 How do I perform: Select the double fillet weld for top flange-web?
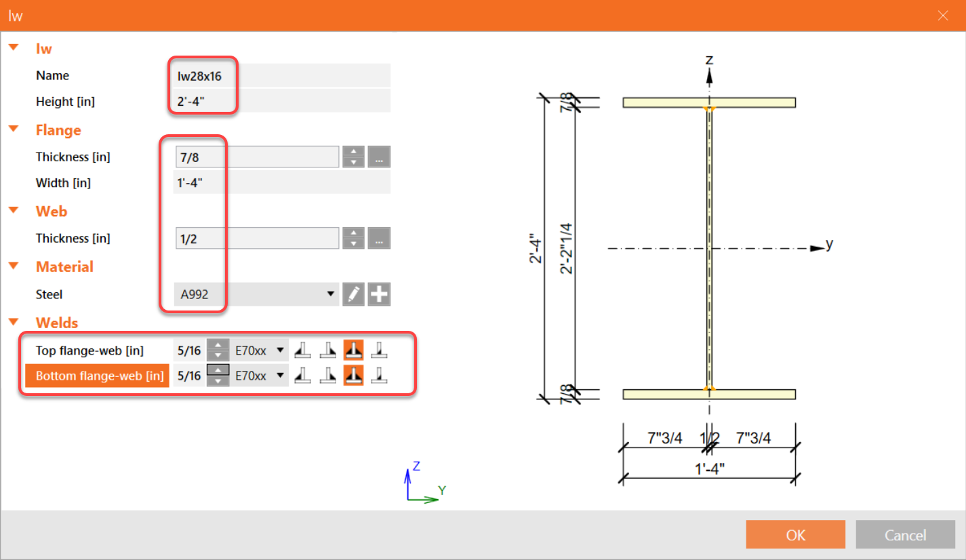(x=353, y=350)
